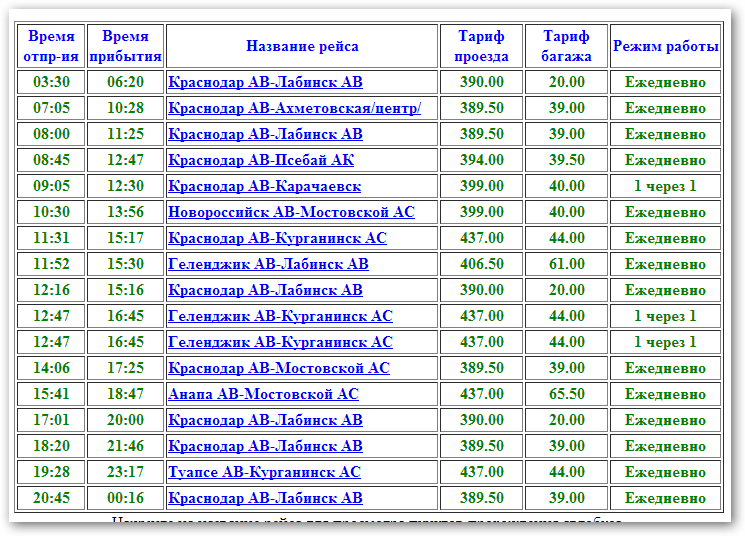The width and height of the screenshot is (745, 536).
Task: Open the 03:30 Краснодар АВ-Лабинск АВ route link
Action: (x=265, y=82)
